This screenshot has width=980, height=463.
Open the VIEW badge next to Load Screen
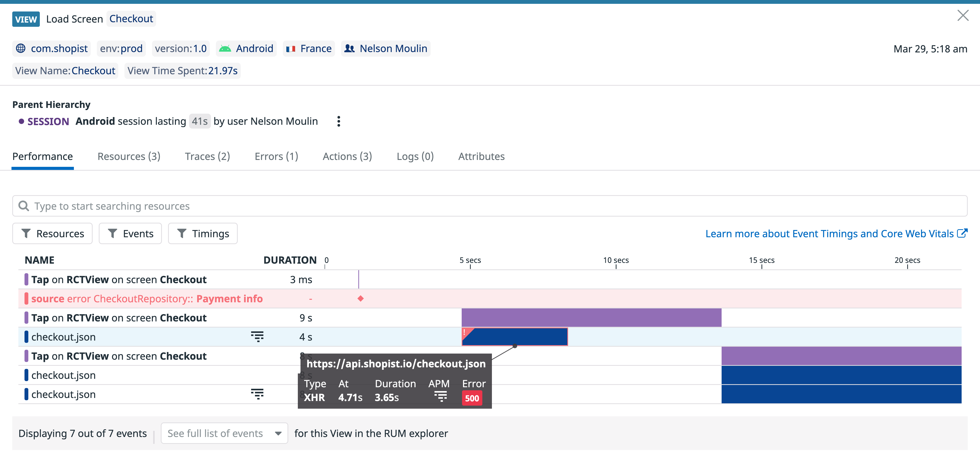(25, 19)
